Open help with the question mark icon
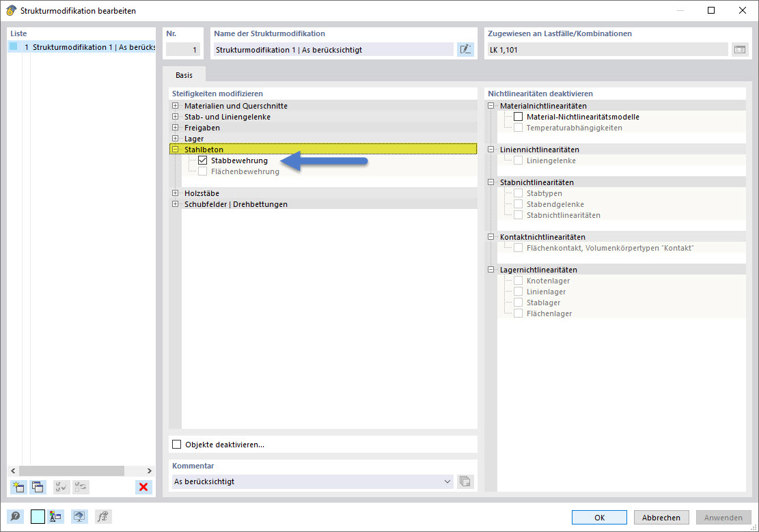The height and width of the screenshot is (532, 759). click(x=14, y=516)
